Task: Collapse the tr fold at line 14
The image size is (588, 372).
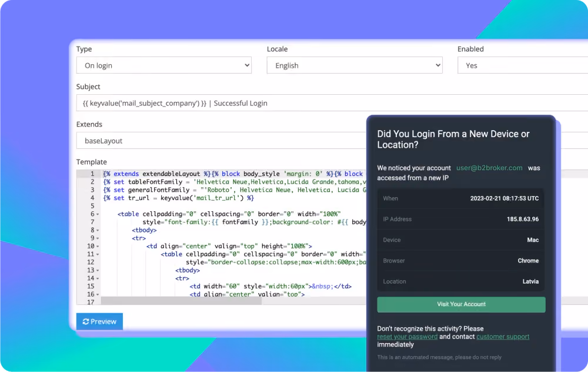Action: (x=98, y=278)
